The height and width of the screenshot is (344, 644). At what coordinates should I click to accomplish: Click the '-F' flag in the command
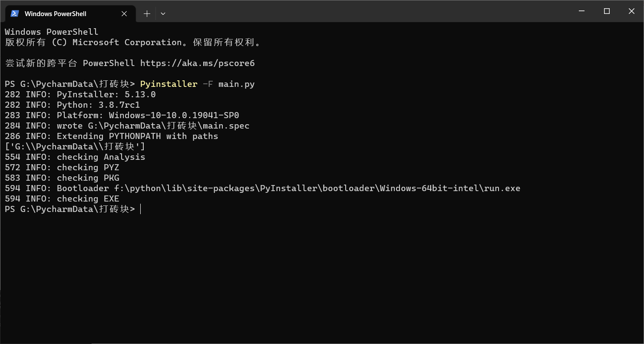click(x=208, y=84)
